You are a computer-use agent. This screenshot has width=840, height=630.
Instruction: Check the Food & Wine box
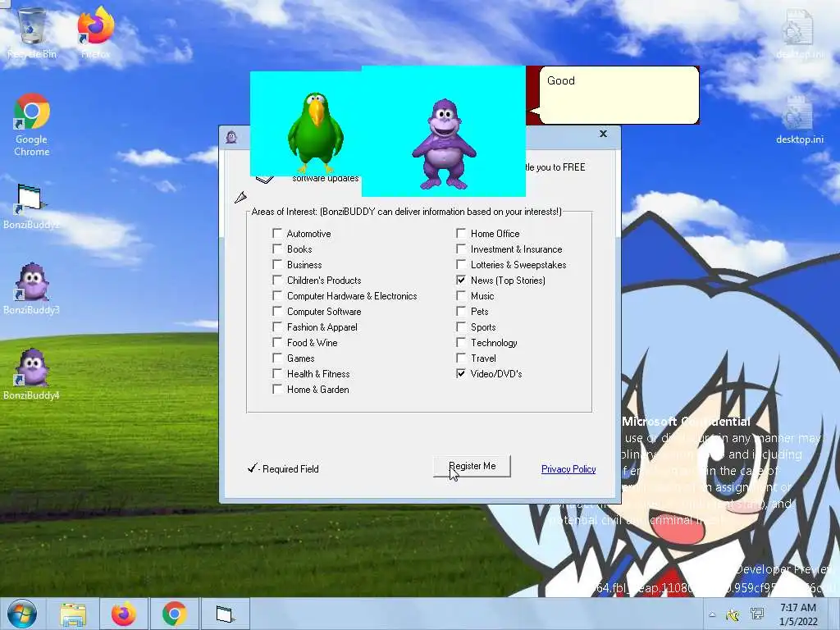click(x=277, y=342)
